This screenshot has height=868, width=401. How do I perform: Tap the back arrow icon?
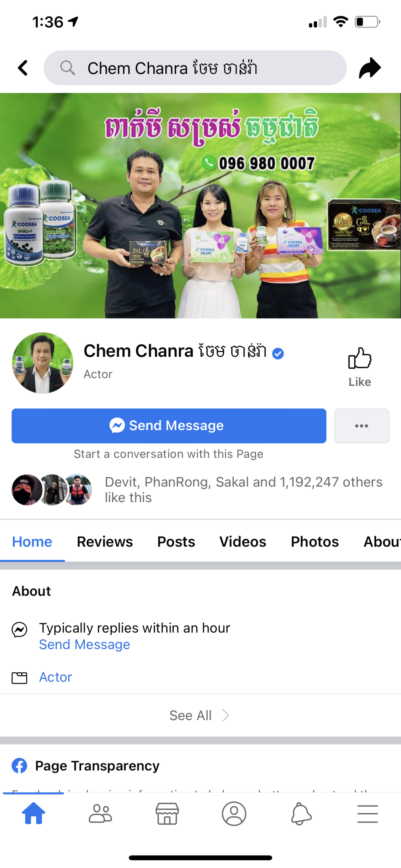tap(23, 68)
